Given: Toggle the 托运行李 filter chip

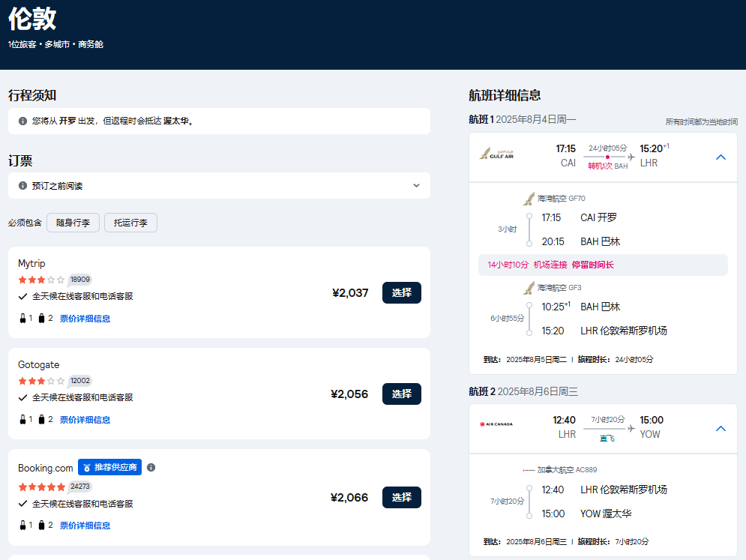Looking at the screenshot, I should 130,223.
